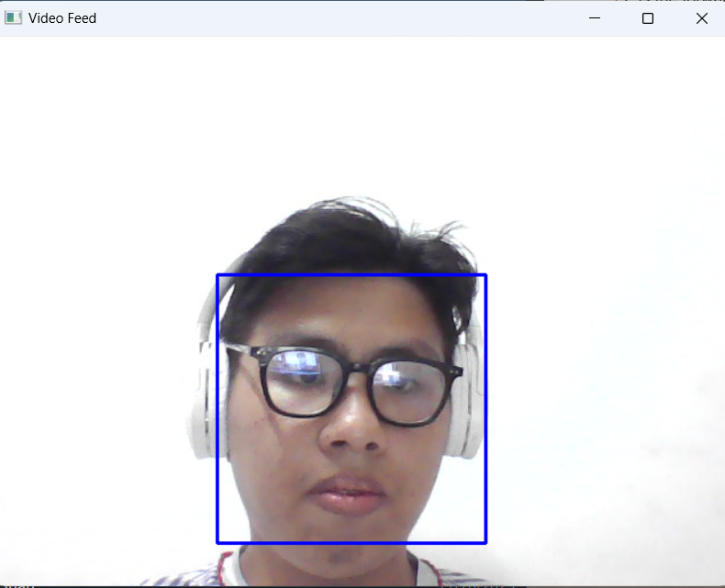
Task: Click the lips inside the detection box
Action: tap(349, 495)
